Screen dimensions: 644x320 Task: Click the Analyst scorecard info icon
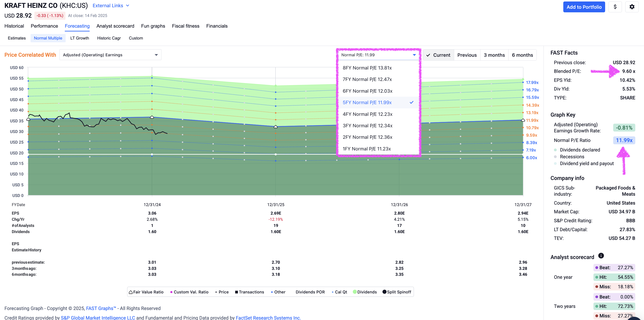(601, 255)
